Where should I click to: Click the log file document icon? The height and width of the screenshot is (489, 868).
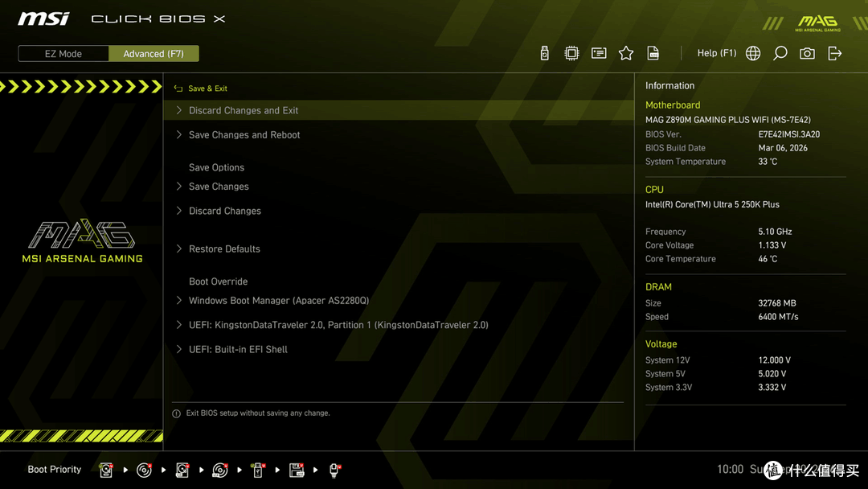coord(653,53)
